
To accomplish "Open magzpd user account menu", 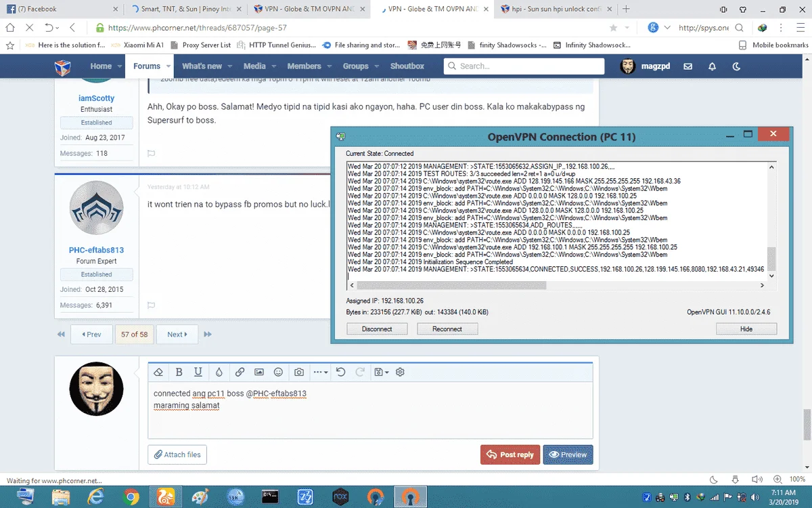I will [647, 66].
